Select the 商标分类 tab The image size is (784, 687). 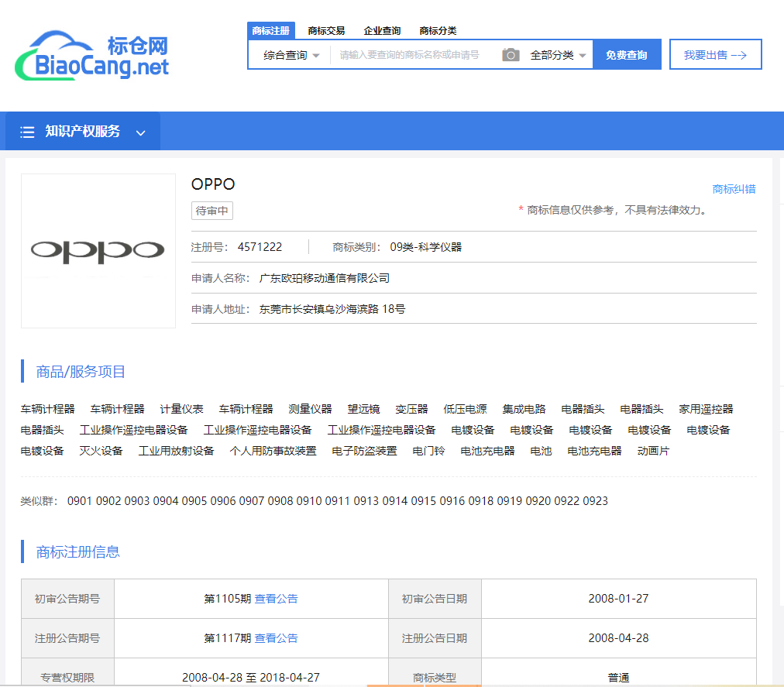point(438,31)
